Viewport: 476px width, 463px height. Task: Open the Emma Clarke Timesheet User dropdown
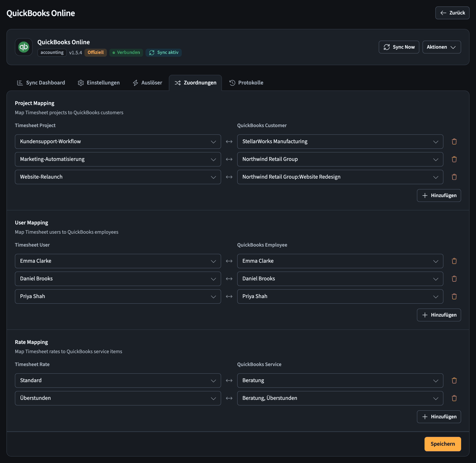(118, 261)
